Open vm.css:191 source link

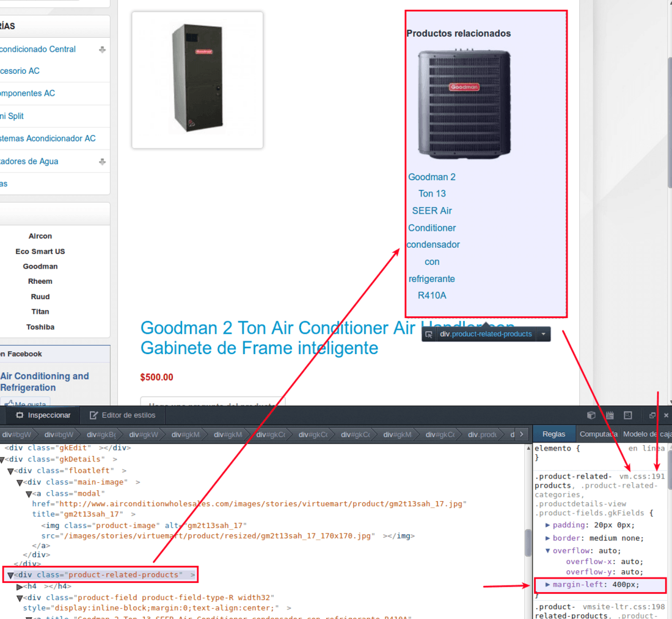coord(642,476)
